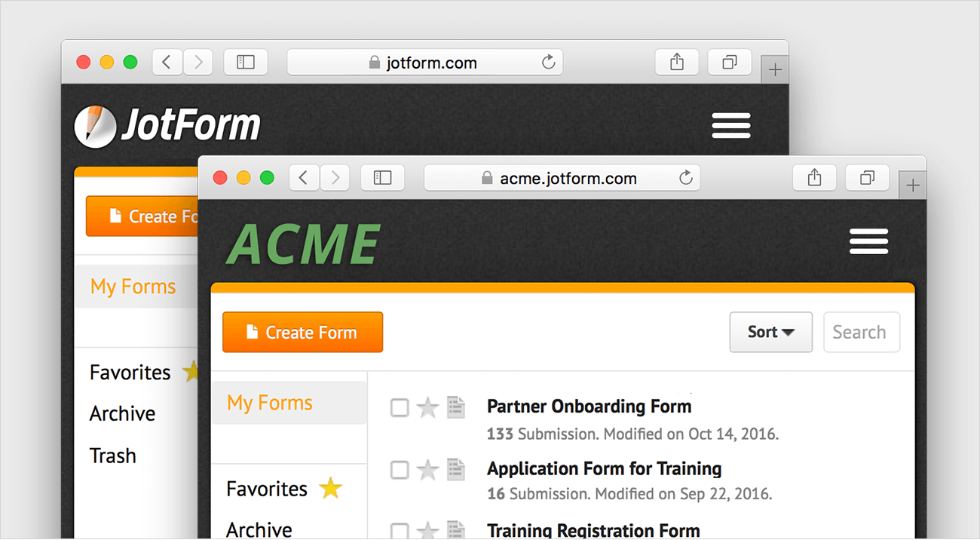Star the Application Form for Training
980x540 pixels.
point(427,470)
